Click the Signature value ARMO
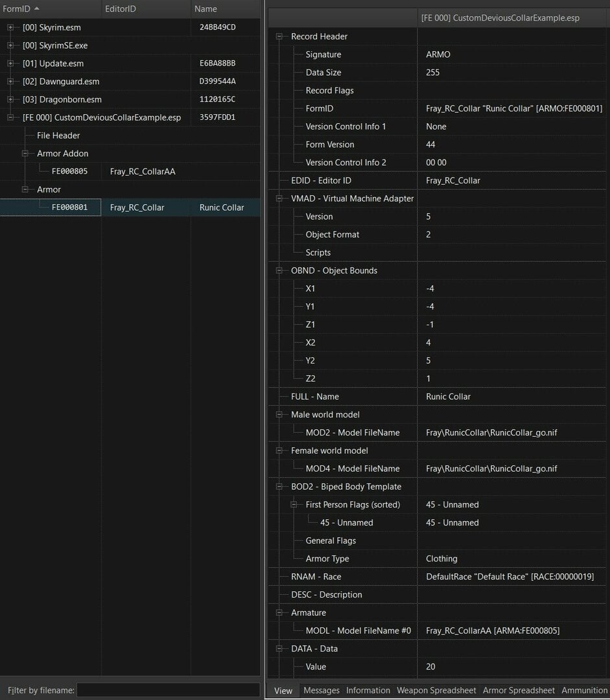Image resolution: width=610 pixels, height=700 pixels. (x=438, y=54)
